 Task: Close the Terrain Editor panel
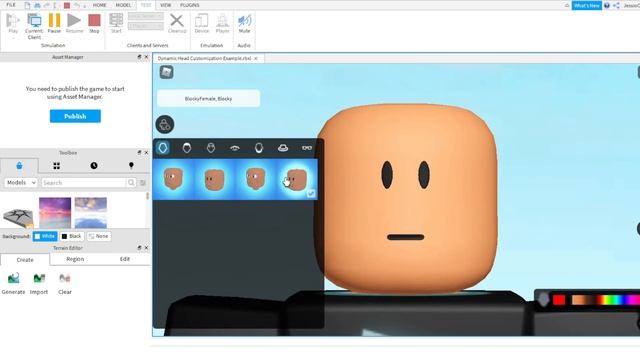click(x=146, y=248)
